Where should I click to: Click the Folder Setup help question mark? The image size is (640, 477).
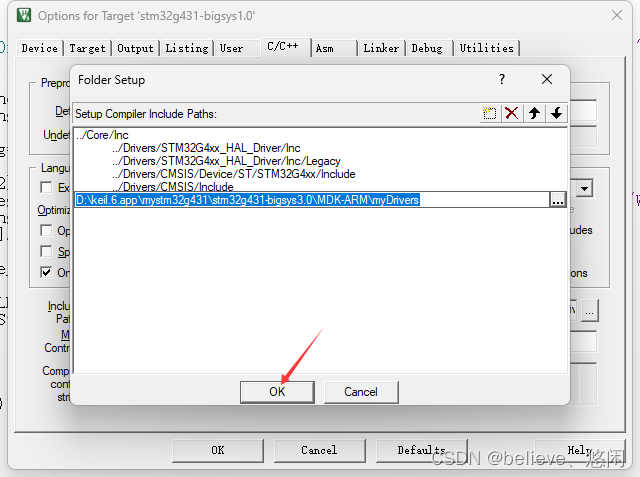tap(502, 79)
